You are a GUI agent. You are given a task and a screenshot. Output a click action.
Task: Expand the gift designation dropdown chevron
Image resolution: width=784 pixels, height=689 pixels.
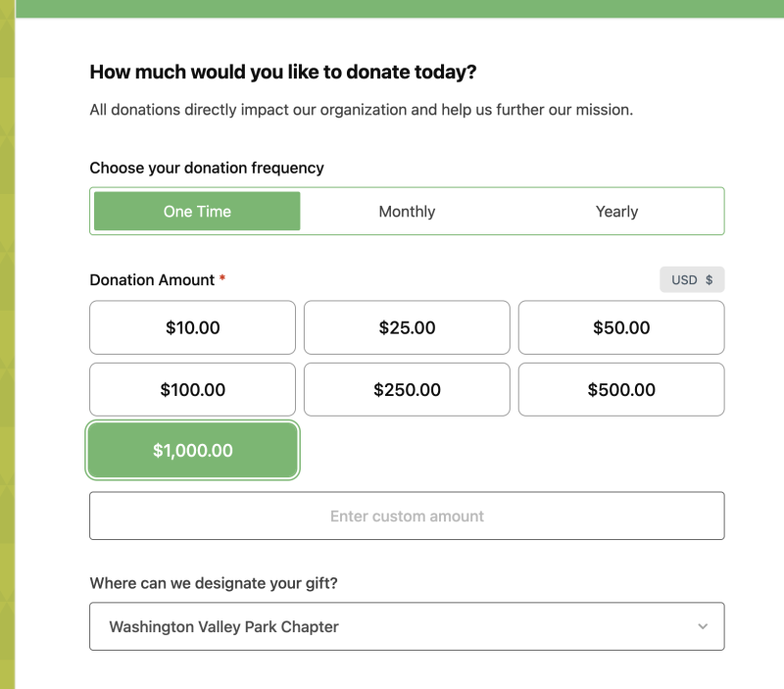[x=703, y=626]
